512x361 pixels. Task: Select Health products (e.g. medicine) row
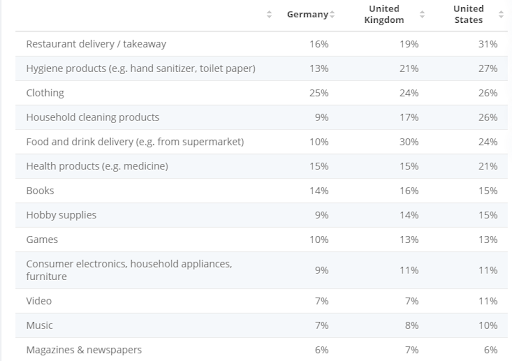point(261,166)
